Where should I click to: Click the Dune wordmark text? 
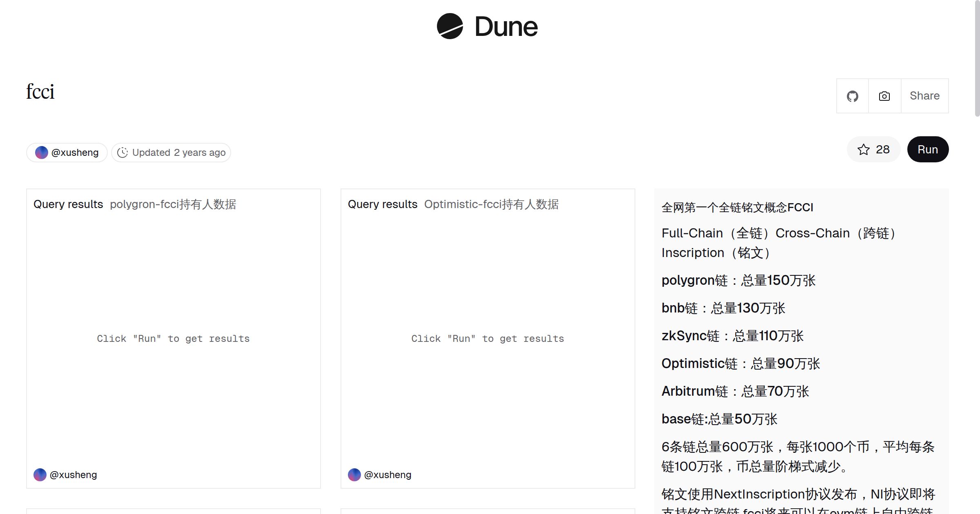coord(506,27)
